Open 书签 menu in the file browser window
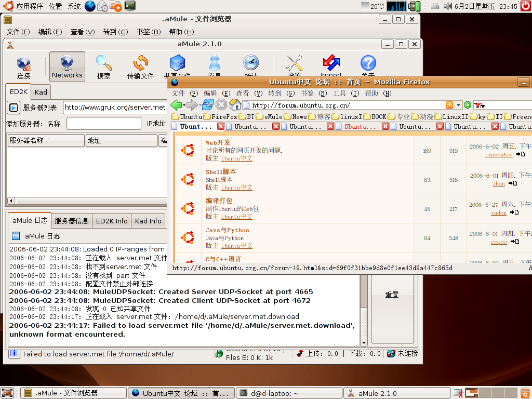Viewport: 532px width, 399px height. coord(148,32)
